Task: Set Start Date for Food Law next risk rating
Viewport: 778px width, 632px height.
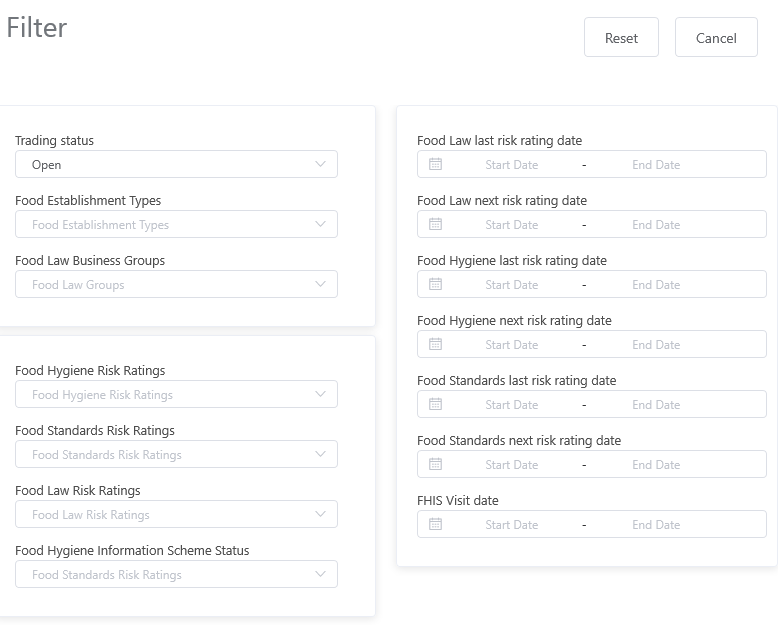Action: 512,225
